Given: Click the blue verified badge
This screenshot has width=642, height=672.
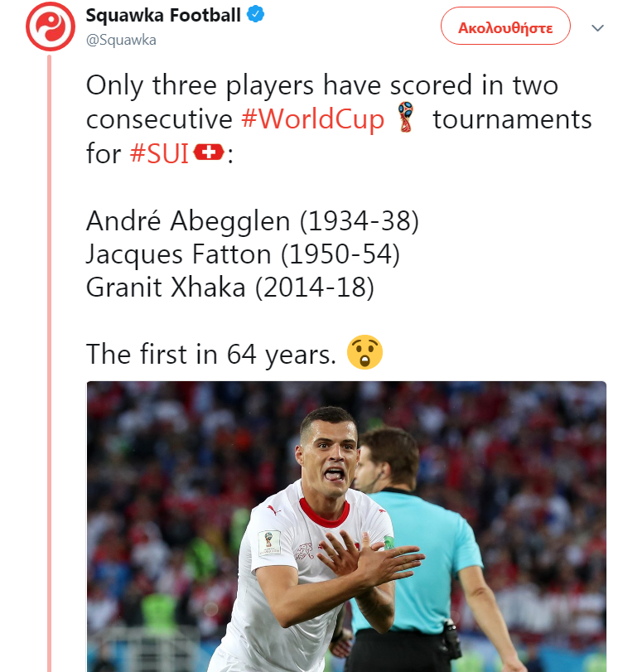Looking at the screenshot, I should [255, 15].
